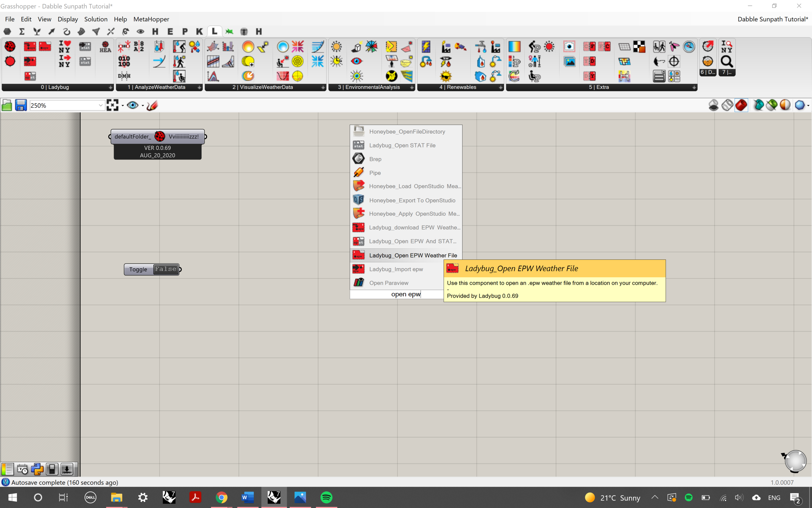This screenshot has height=508, width=812.
Task: Click the Python icon in bottom widget bar
Action: (x=37, y=469)
